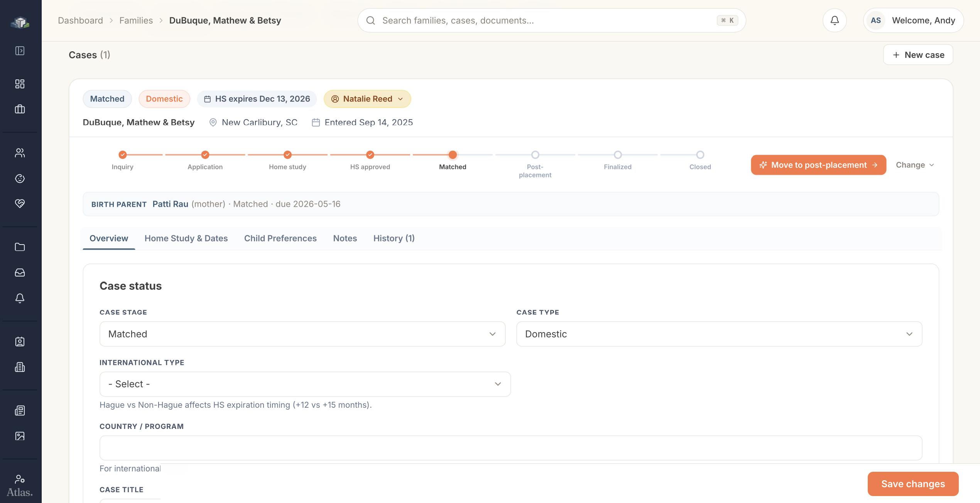980x503 pixels.
Task: Click the Welcome, Andy user menu
Action: (913, 20)
